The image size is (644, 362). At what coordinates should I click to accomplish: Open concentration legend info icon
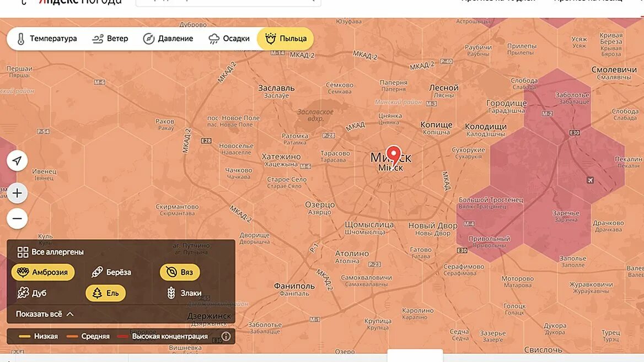pyautogui.click(x=226, y=336)
